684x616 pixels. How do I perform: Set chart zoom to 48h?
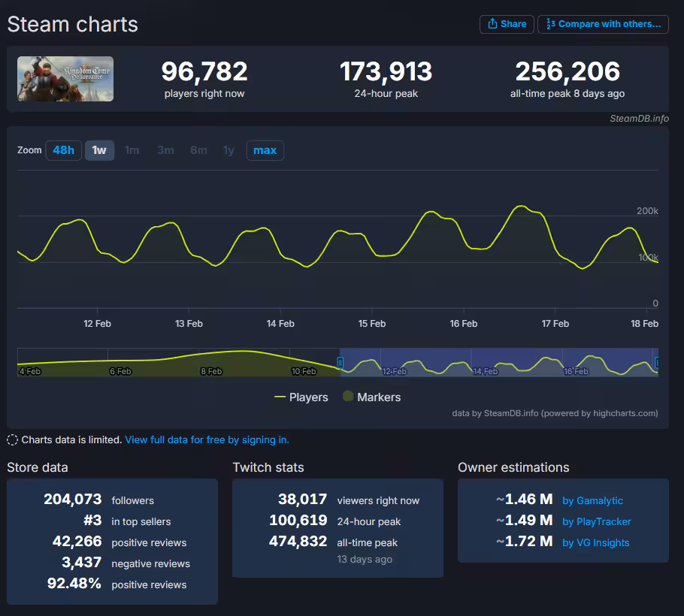coord(64,150)
